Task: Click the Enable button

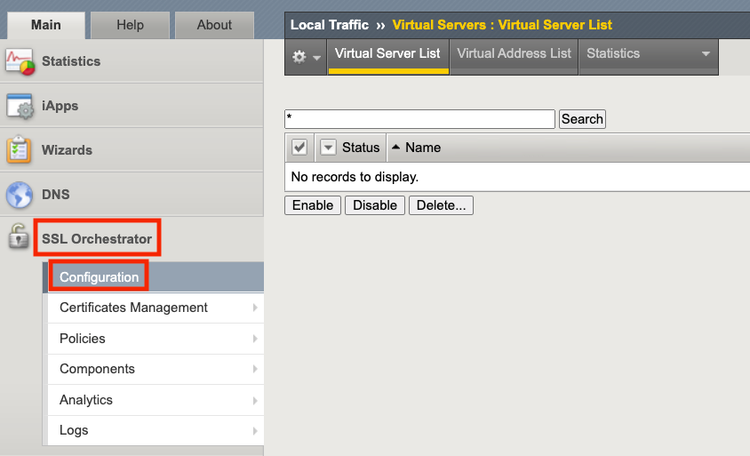Action: (313, 205)
